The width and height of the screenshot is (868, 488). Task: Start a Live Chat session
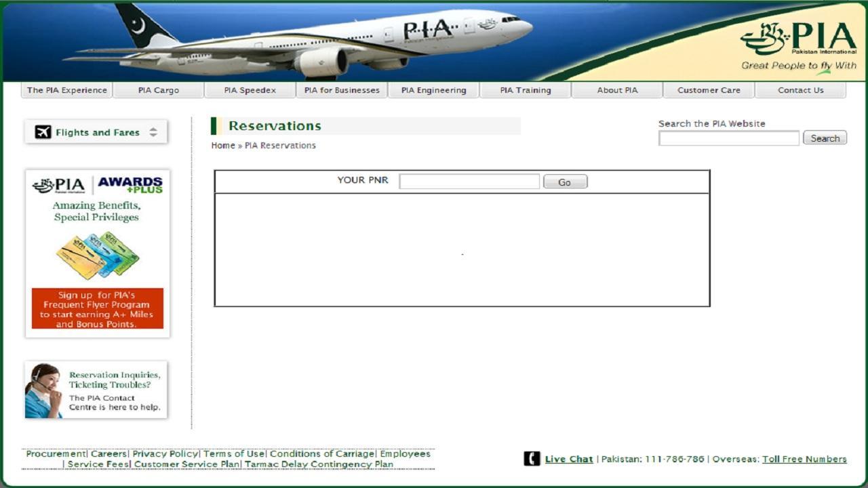[567, 459]
